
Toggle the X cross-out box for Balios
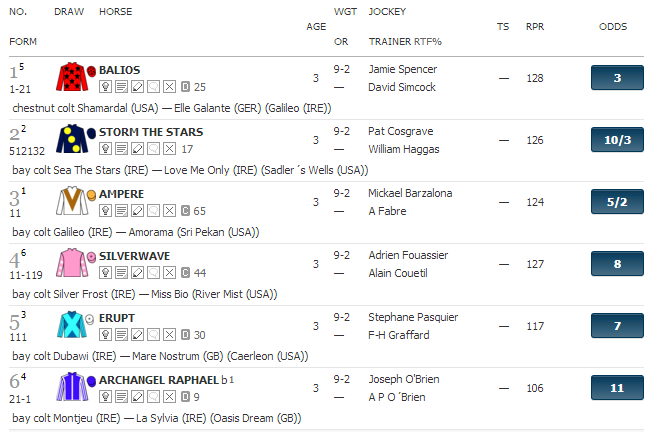[x=169, y=87]
